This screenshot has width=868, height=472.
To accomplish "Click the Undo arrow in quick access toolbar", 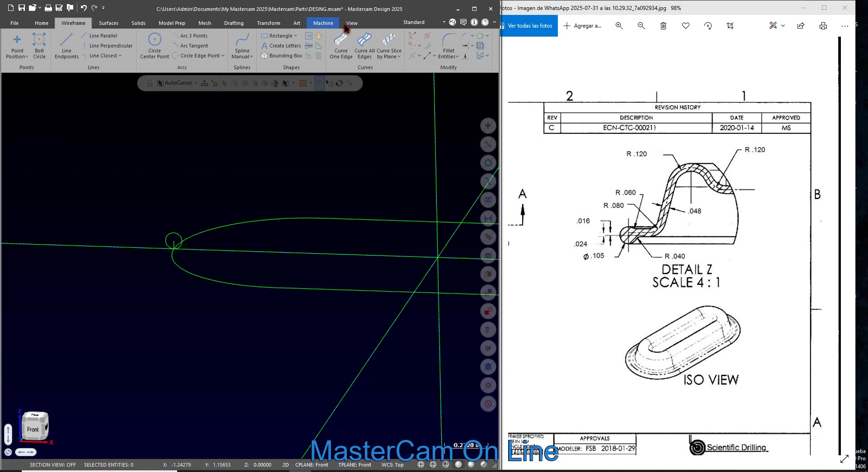I will coord(84,8).
